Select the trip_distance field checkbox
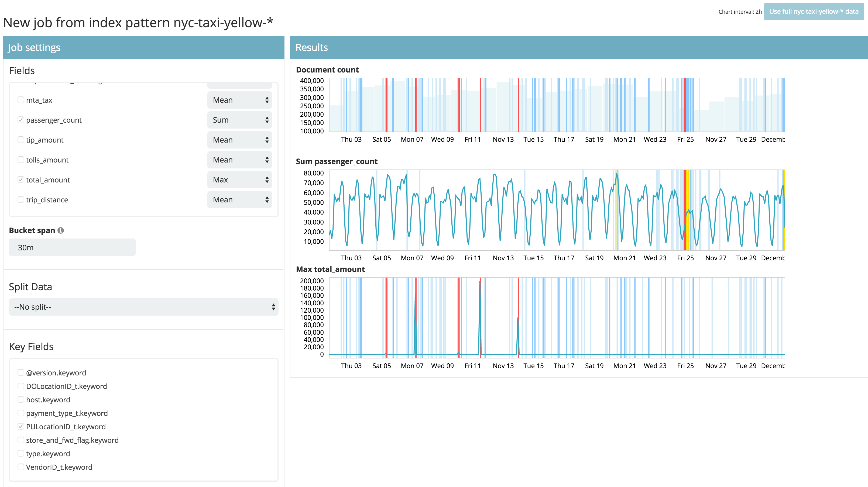Screen dimensions: 868x487 coord(21,199)
